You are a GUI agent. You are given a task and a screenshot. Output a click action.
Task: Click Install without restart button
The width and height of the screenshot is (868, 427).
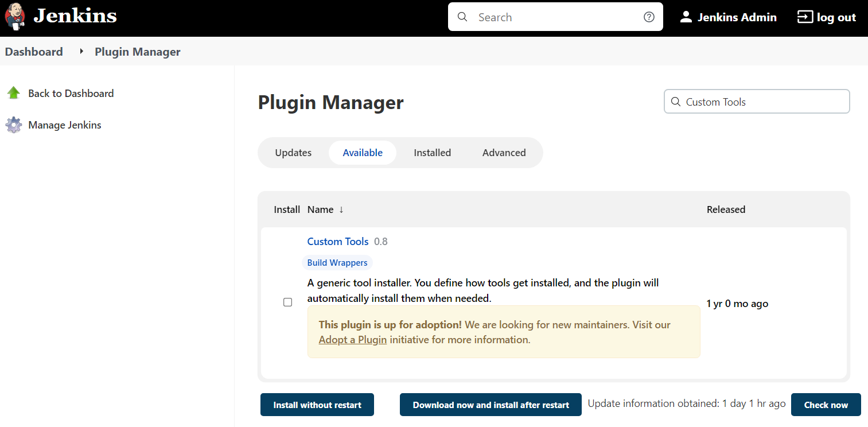pyautogui.click(x=317, y=405)
